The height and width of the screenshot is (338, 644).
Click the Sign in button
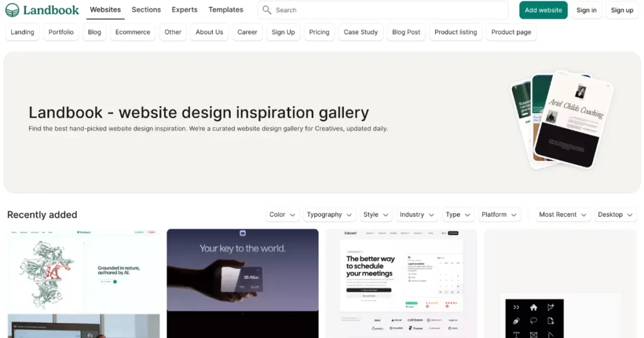click(586, 10)
